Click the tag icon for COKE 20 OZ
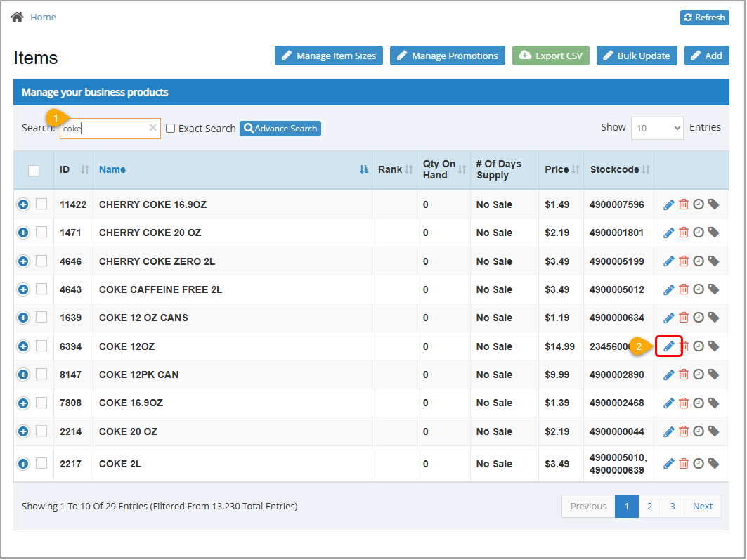747x560 pixels. click(x=713, y=431)
